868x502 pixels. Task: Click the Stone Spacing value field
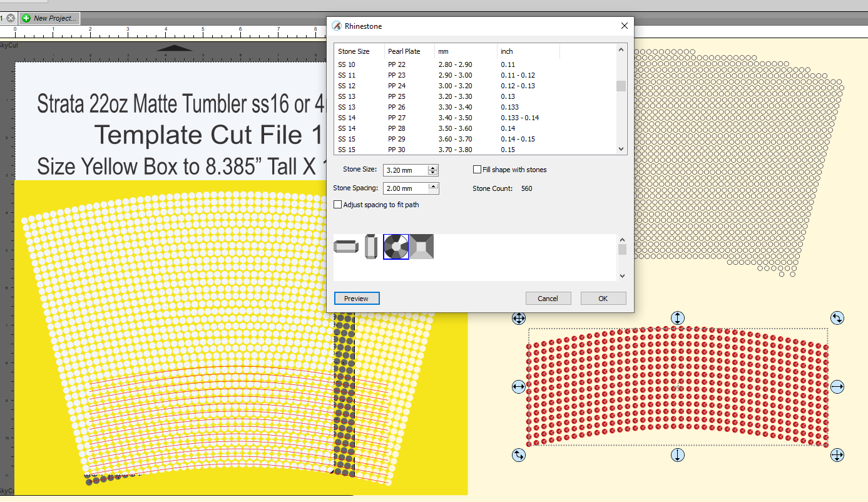coord(406,188)
